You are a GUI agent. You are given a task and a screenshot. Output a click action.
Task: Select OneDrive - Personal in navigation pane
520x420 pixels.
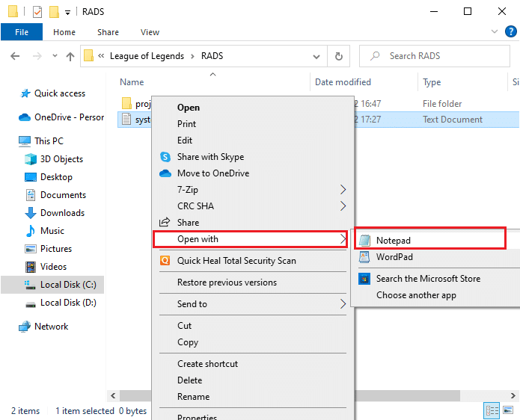[61, 117]
